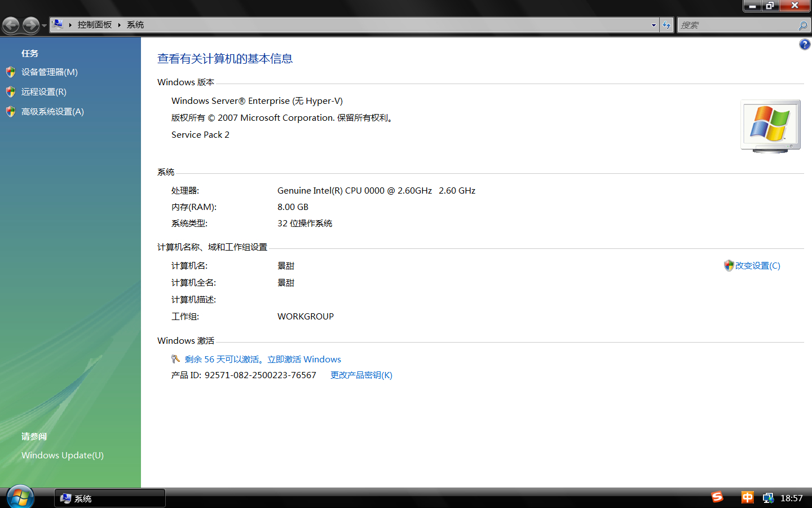This screenshot has width=812, height=508.
Task: Open 设备管理器(M) task link
Action: click(50, 72)
